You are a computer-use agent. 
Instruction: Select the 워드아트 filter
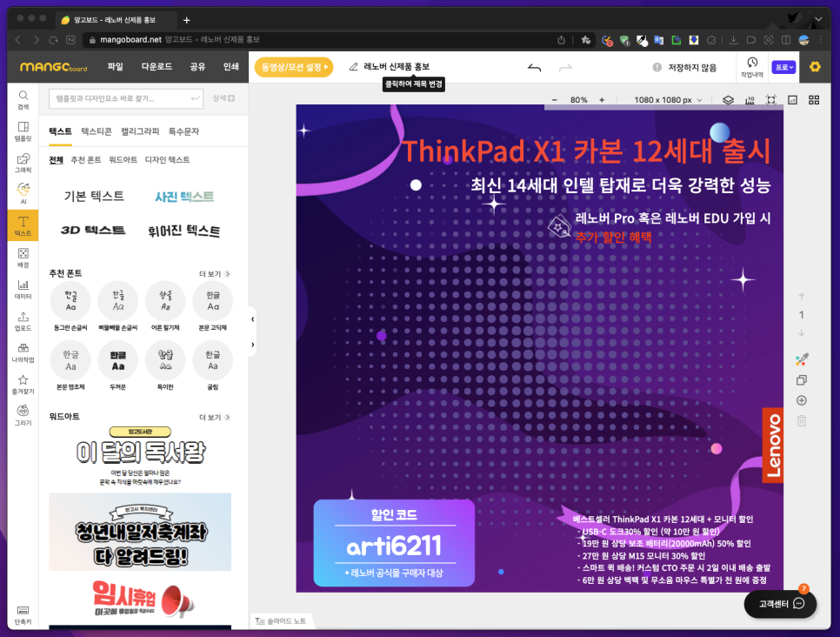pyautogui.click(x=123, y=160)
